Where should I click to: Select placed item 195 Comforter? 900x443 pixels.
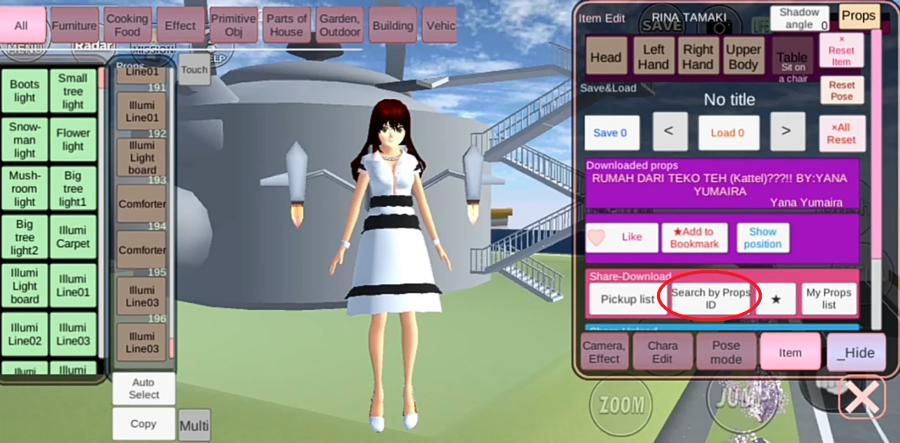pyautogui.click(x=142, y=250)
